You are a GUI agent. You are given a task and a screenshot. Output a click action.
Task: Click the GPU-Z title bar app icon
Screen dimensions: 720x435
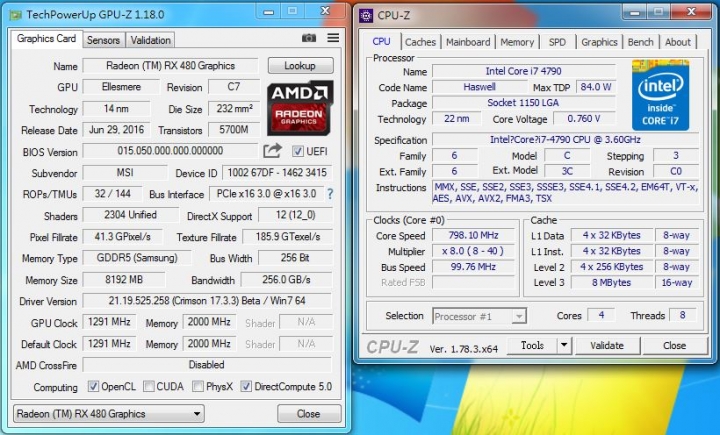[16, 15]
